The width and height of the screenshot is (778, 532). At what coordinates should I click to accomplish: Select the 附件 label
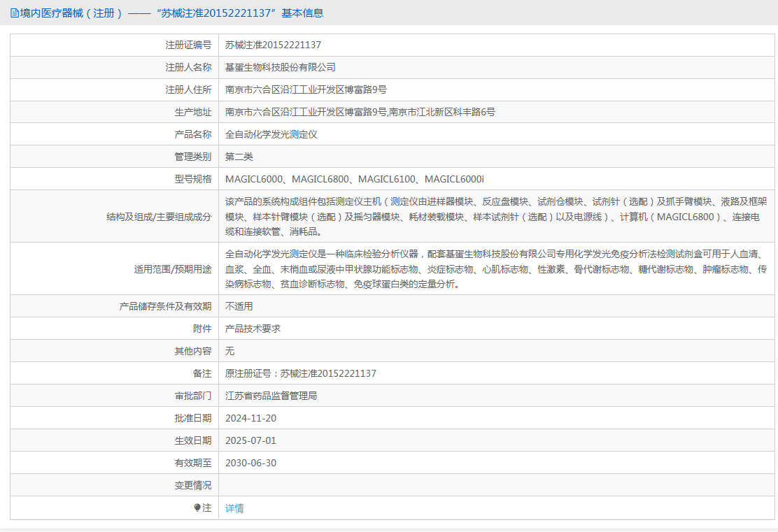tap(202, 329)
